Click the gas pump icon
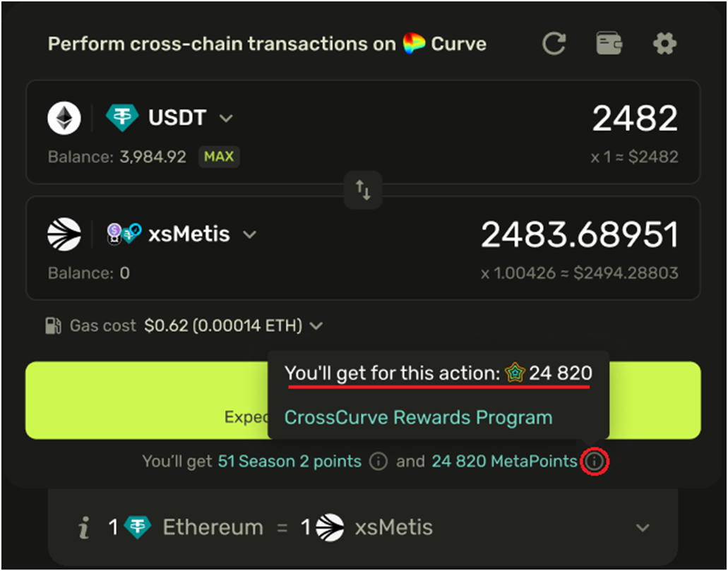Screen dimensions: 728x571 pos(53,326)
